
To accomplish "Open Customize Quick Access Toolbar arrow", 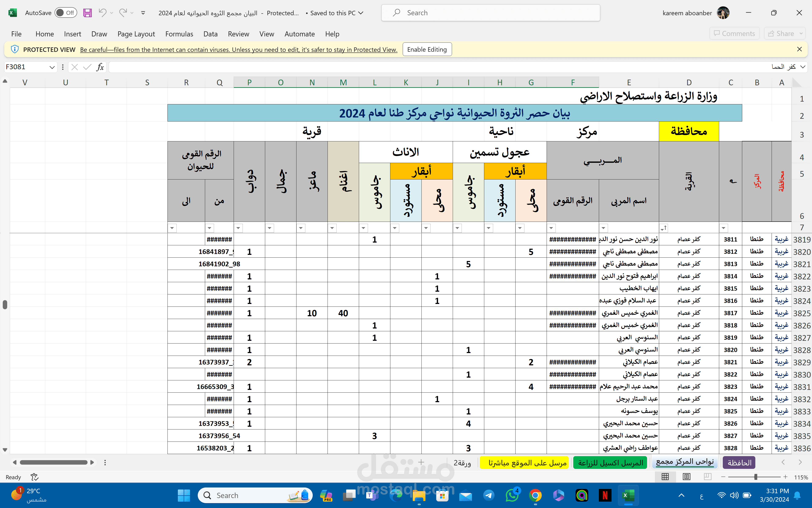I will [143, 13].
